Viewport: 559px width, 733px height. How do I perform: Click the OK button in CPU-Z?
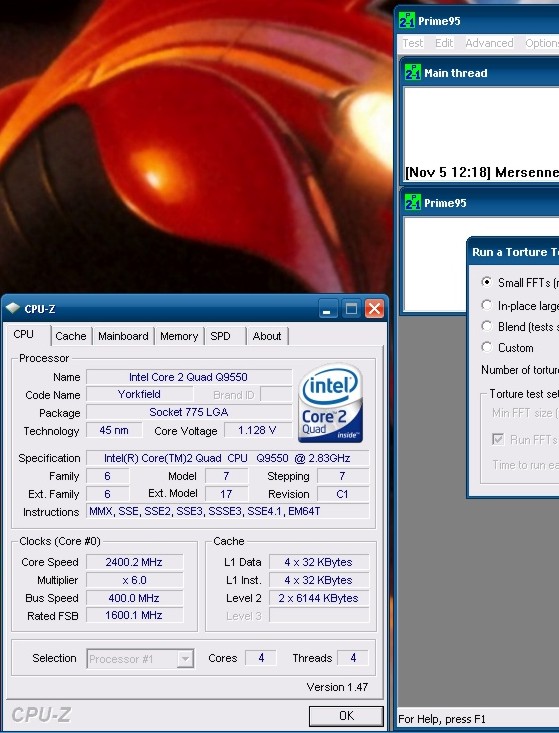(x=346, y=716)
